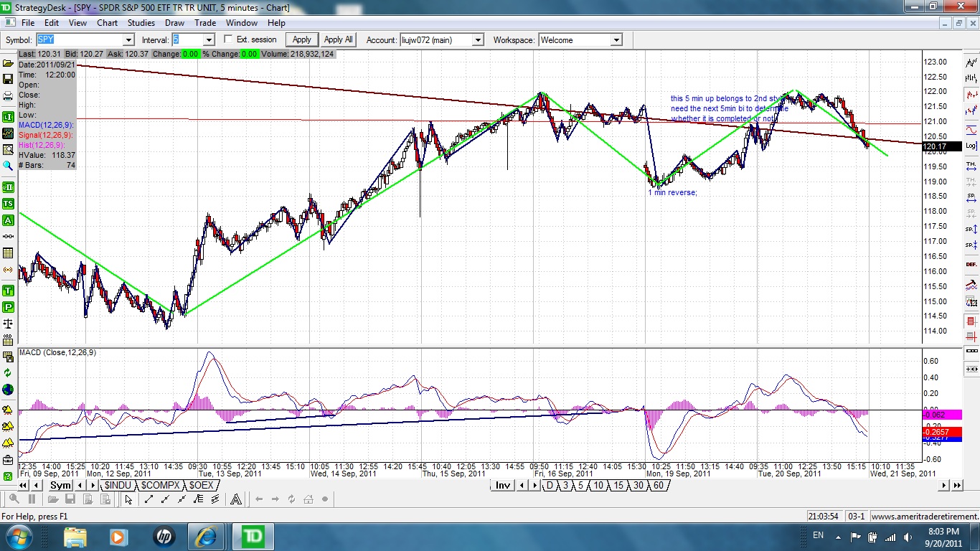Click the pause icon in bottom toolbar

pos(32,499)
